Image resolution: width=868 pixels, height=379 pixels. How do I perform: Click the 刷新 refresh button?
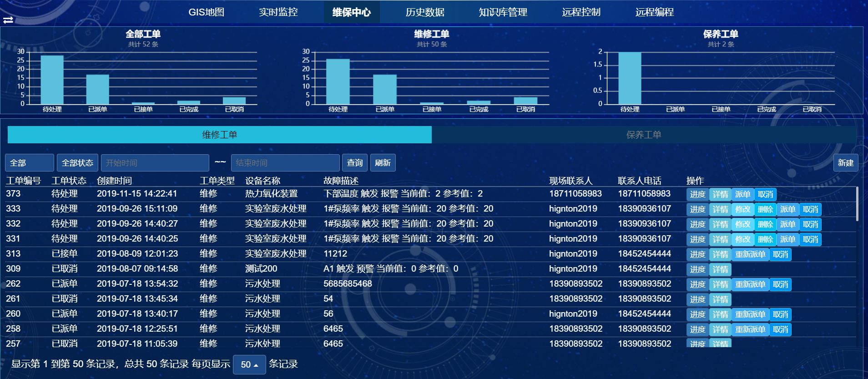[x=383, y=163]
